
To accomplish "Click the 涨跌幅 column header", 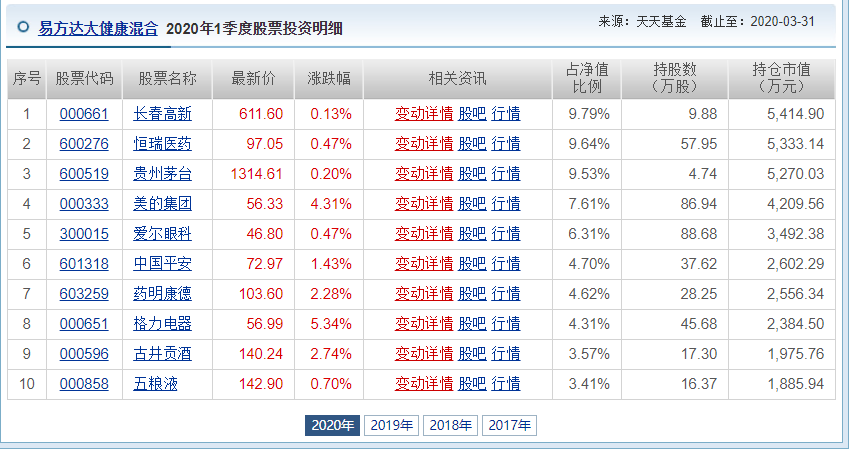I will point(329,79).
